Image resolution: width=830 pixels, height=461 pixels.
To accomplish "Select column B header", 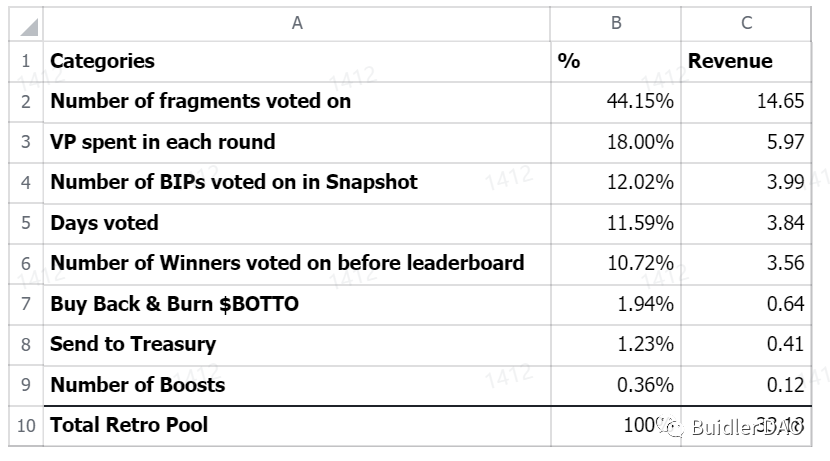I will 616,24.
